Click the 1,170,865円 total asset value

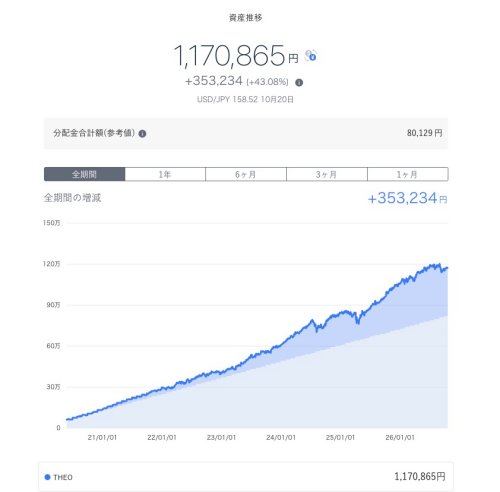pos(236,56)
